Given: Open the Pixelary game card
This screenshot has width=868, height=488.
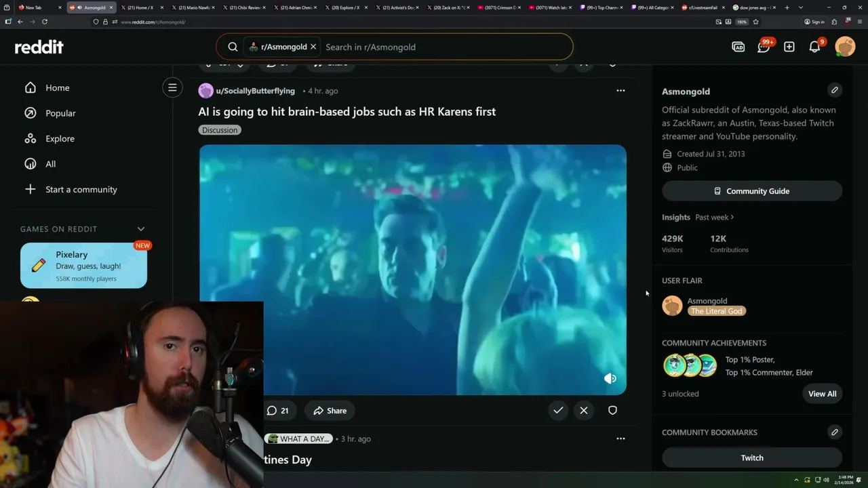Looking at the screenshot, I should [83, 266].
